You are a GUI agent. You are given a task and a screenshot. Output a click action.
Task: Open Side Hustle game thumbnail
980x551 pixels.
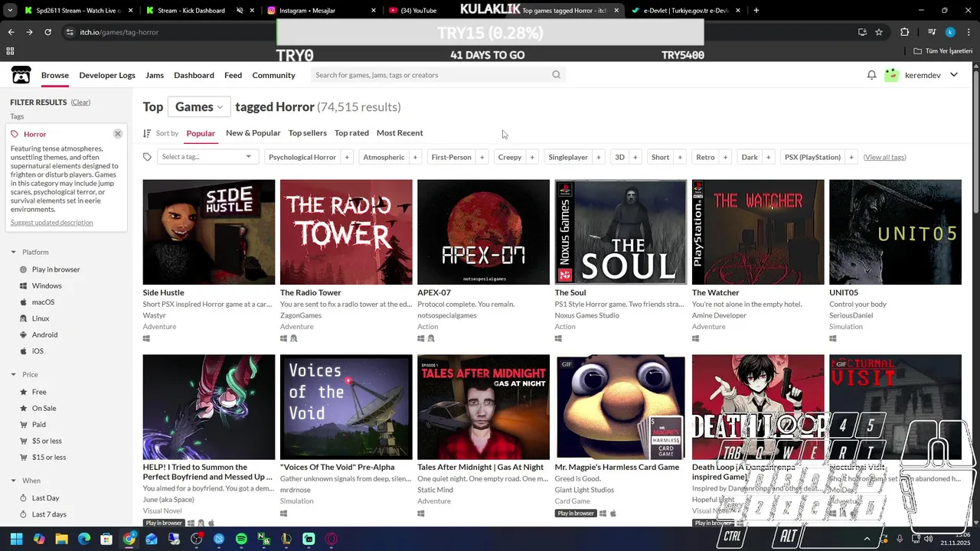click(209, 232)
